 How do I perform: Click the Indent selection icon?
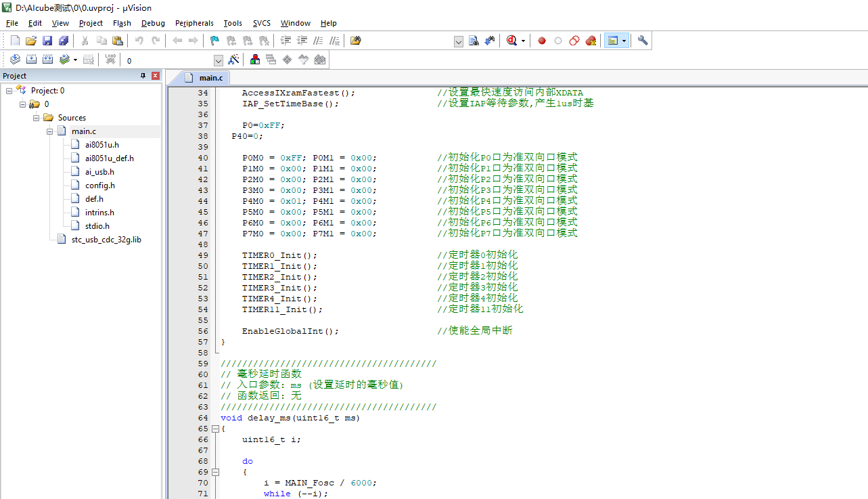click(285, 41)
